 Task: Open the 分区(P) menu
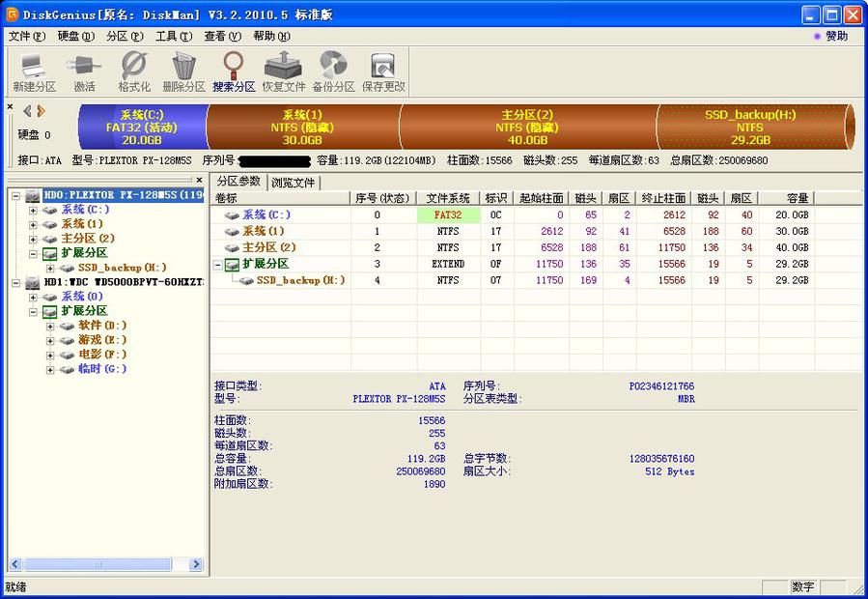click(126, 36)
